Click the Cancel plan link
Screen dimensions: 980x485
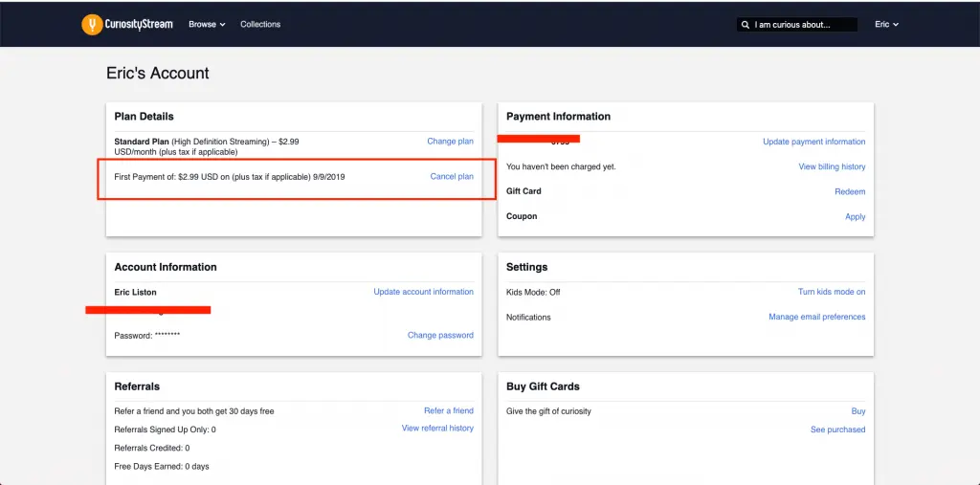tap(452, 177)
